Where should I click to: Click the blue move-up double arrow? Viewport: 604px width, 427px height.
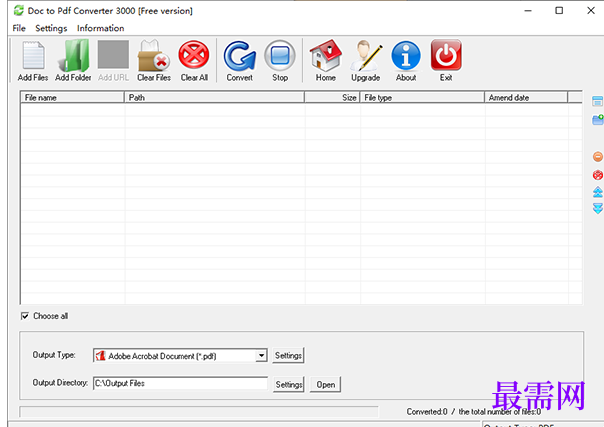tap(598, 192)
